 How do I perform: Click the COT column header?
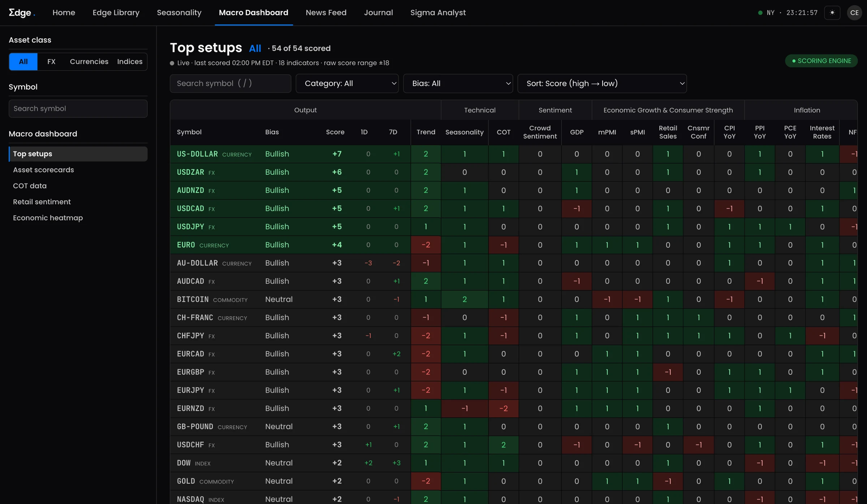[503, 132]
